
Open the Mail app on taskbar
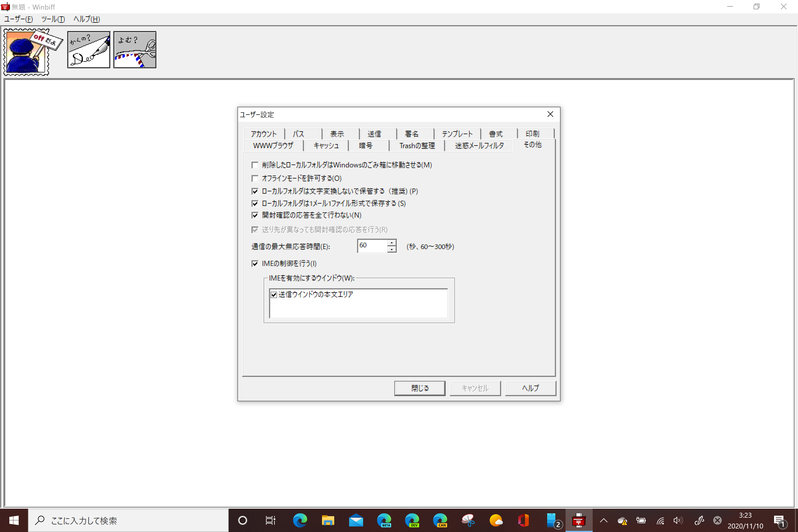[x=356, y=520]
